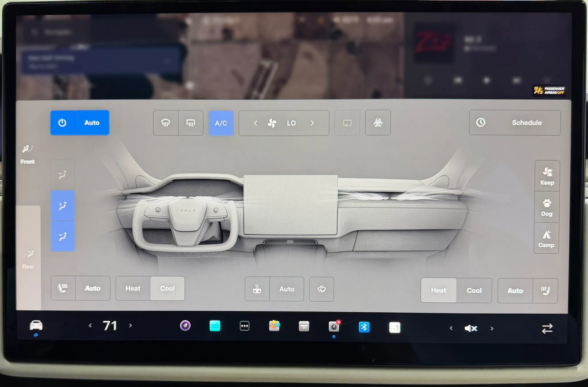Toggle face-level airflow vent
The width and height of the screenshot is (588, 387).
point(63,206)
